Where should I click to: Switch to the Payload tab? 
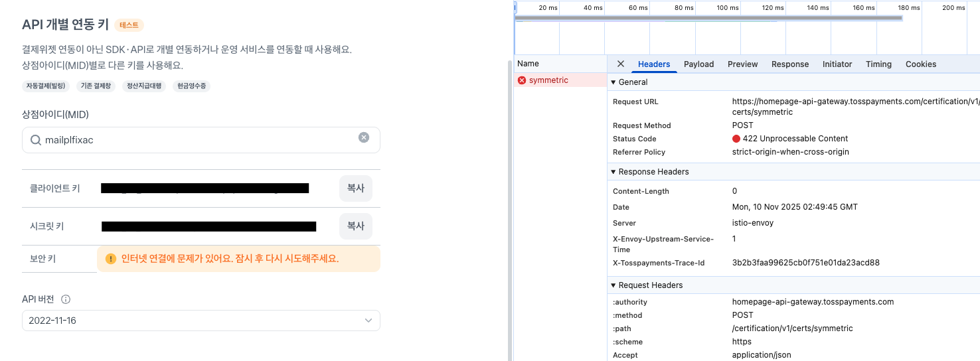pos(699,64)
